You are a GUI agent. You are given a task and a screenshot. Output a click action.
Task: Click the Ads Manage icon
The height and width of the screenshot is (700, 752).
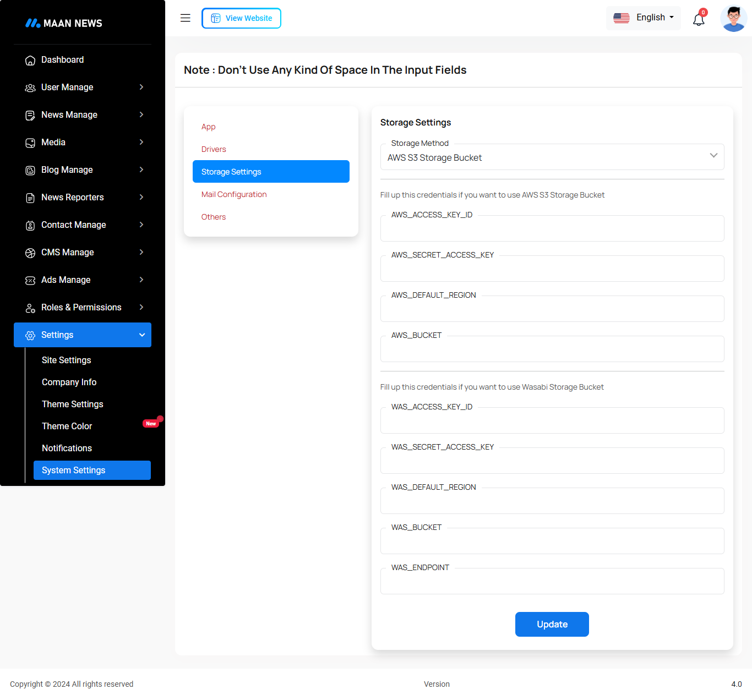(30, 280)
